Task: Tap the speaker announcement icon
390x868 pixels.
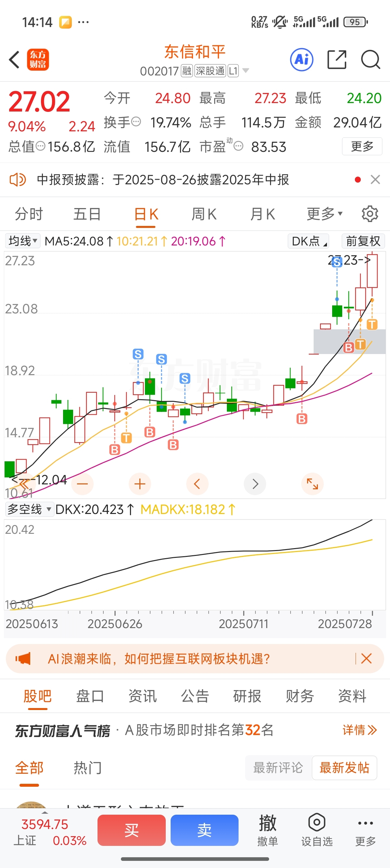Action: (18, 179)
